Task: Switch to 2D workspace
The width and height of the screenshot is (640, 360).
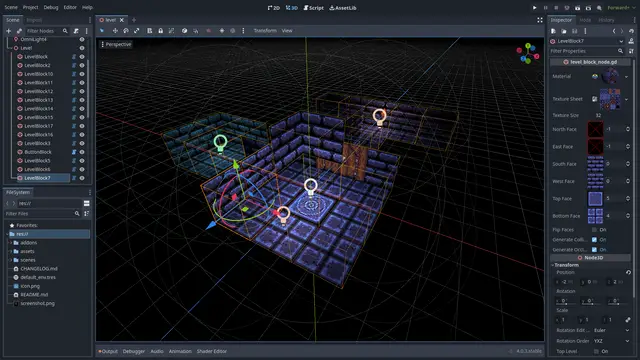Action: [x=274, y=8]
